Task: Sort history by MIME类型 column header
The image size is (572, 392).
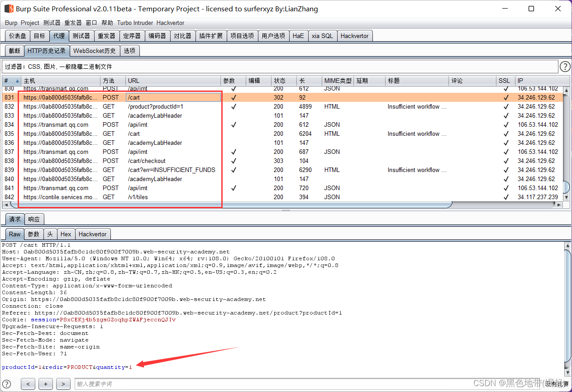Action: (x=338, y=81)
